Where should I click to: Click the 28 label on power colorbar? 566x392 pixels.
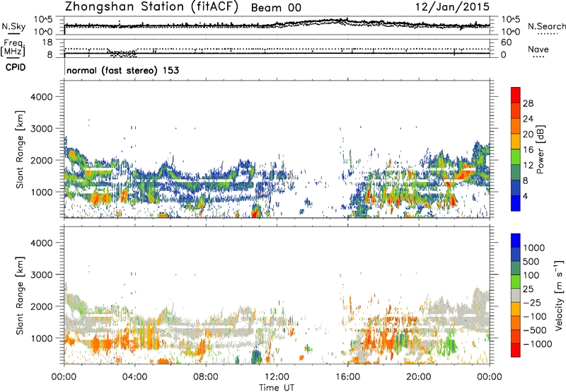pos(528,103)
